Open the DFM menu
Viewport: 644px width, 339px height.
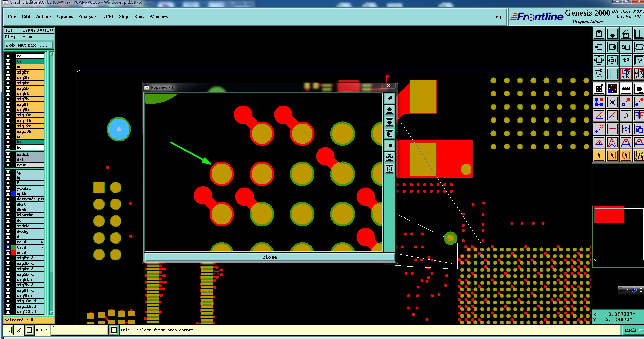coord(108,16)
